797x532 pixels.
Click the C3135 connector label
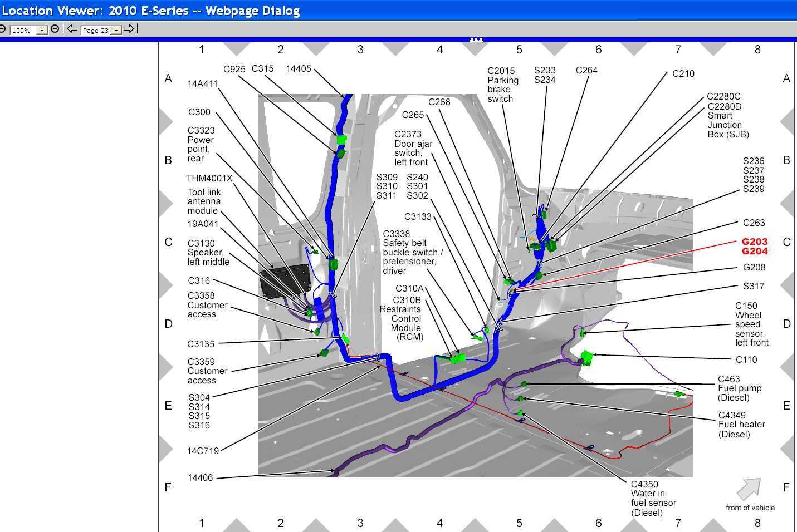pyautogui.click(x=201, y=344)
